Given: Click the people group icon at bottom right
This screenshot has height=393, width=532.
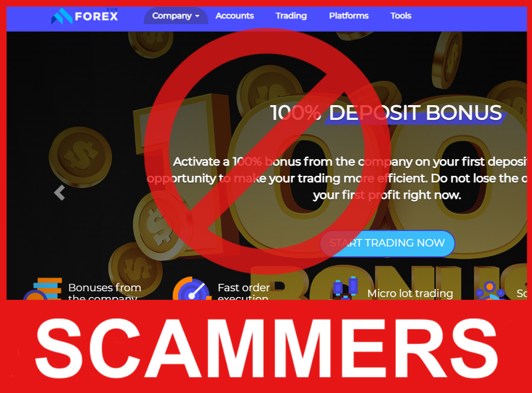Looking at the screenshot, I should pos(491,290).
